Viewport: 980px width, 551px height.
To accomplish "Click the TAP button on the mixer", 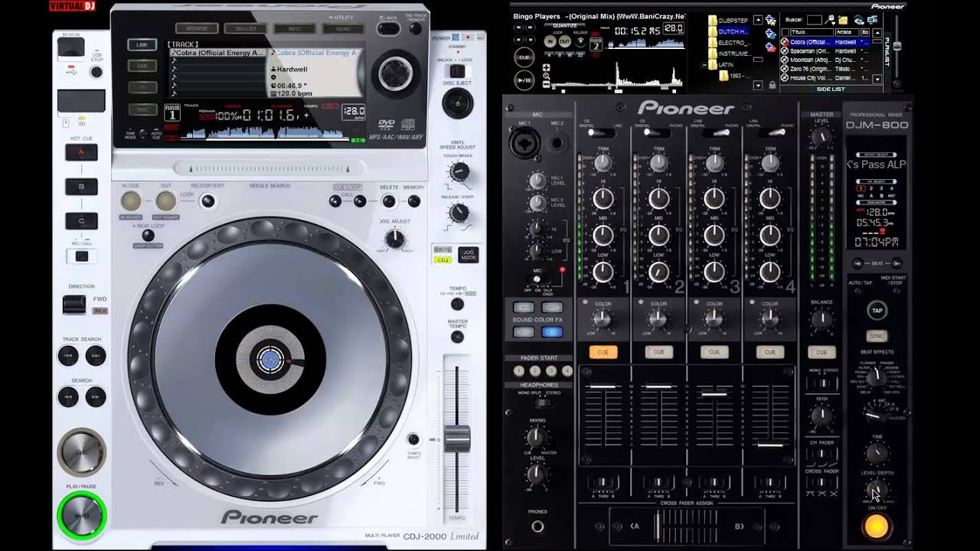I will (x=877, y=311).
